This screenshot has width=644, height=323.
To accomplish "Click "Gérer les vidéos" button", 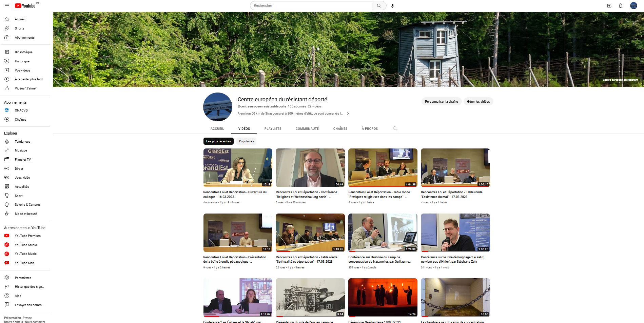I will coord(478,102).
